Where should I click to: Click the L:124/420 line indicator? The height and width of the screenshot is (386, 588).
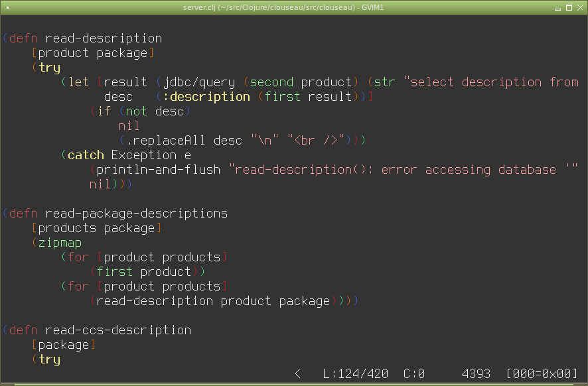tap(356, 373)
